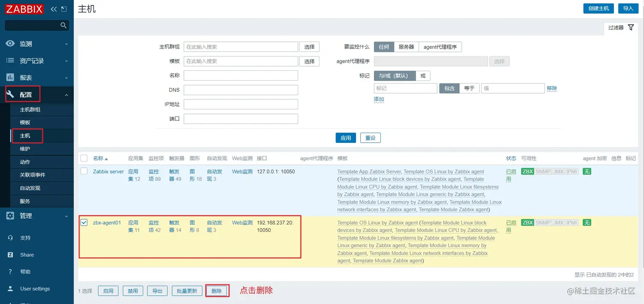The height and width of the screenshot is (304, 644).
Task: Open the zbx-agent01 host link
Action: (x=107, y=223)
